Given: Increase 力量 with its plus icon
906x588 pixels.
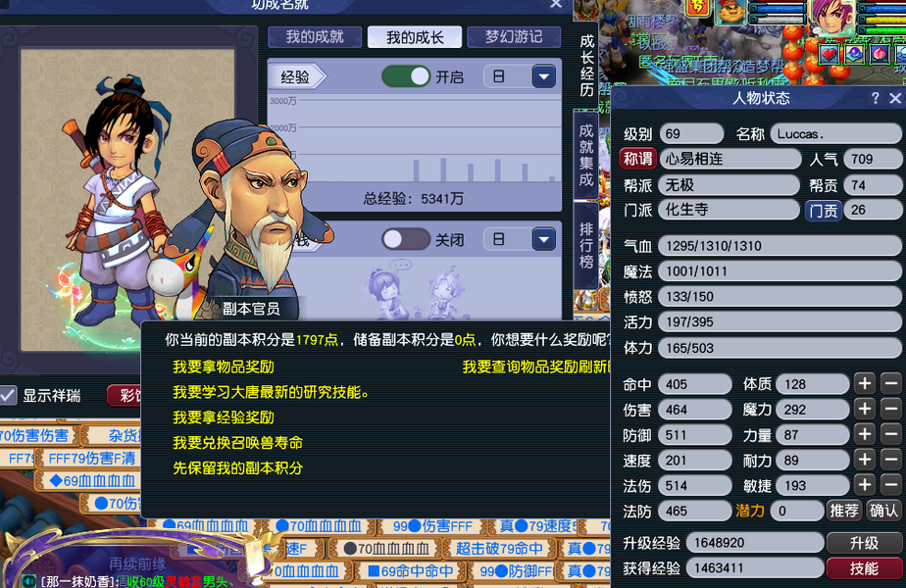Looking at the screenshot, I should point(865,434).
